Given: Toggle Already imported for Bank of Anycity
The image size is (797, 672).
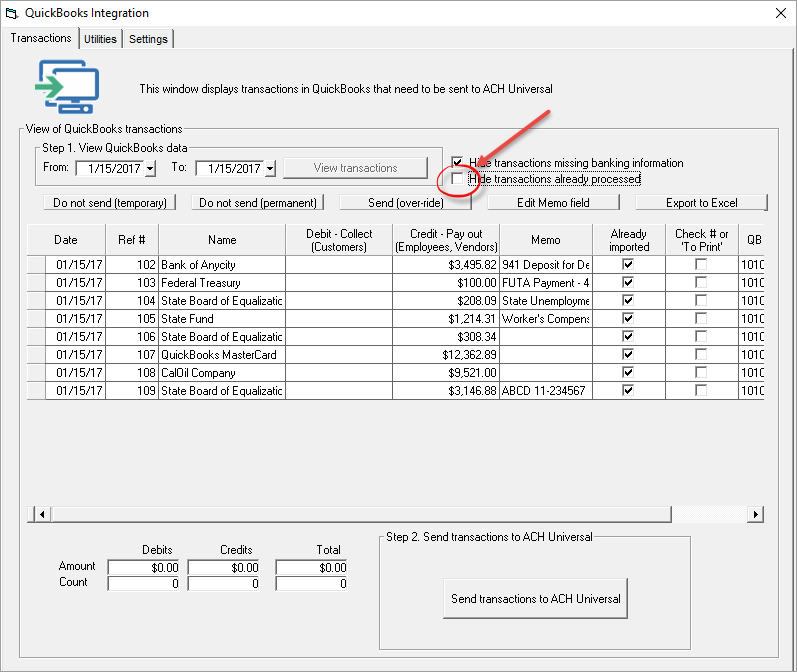Looking at the screenshot, I should pyautogui.click(x=628, y=264).
